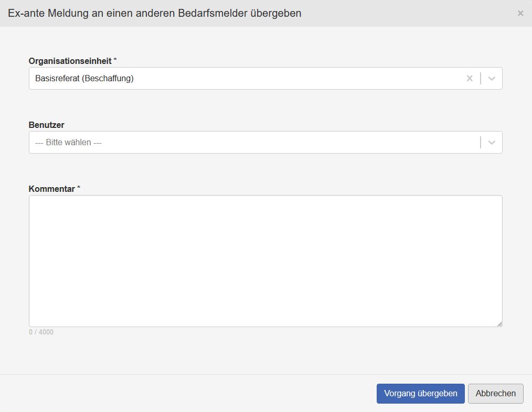Click the dismiss icon at the top right corner
532x412 pixels.
(520, 13)
